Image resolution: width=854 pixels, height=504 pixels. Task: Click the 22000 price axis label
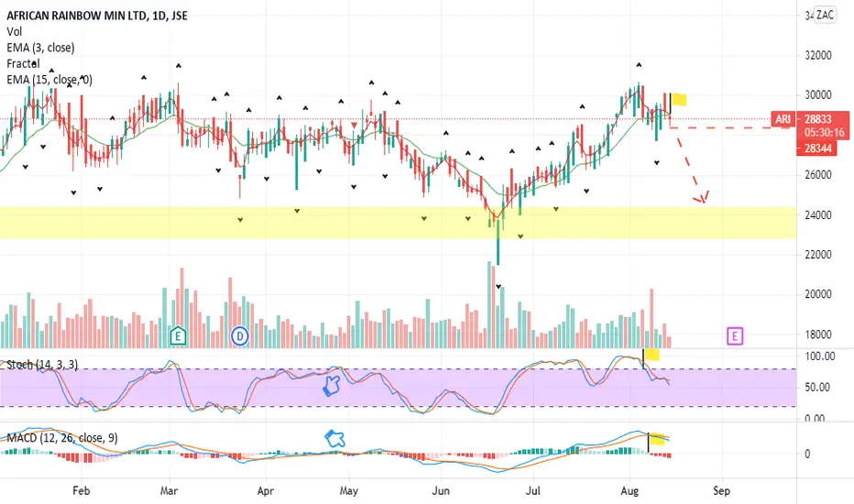(818, 255)
